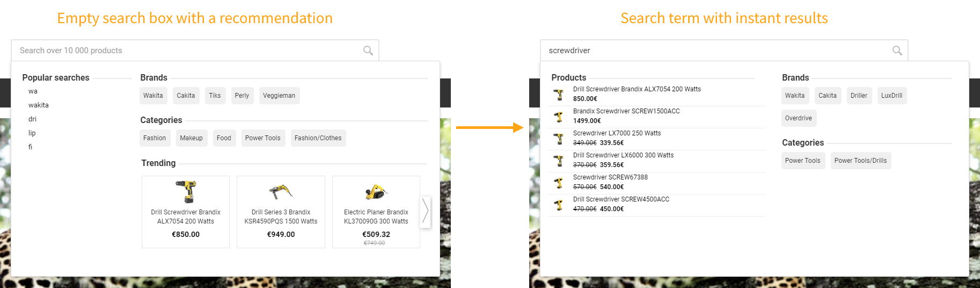The width and height of the screenshot is (980, 288).
Task: Filter by the Power Tools category in left panel
Action: coord(262,138)
